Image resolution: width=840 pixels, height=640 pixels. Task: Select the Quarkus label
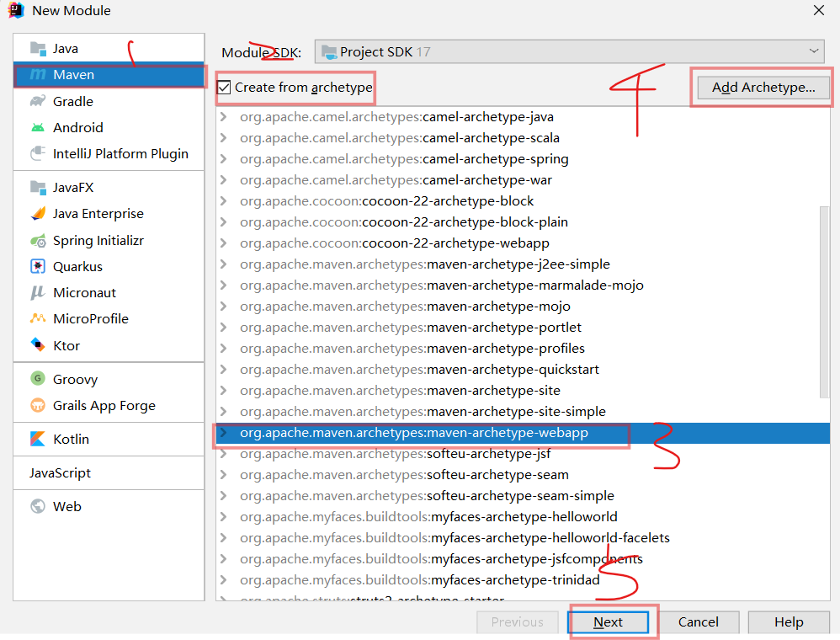pos(77,266)
